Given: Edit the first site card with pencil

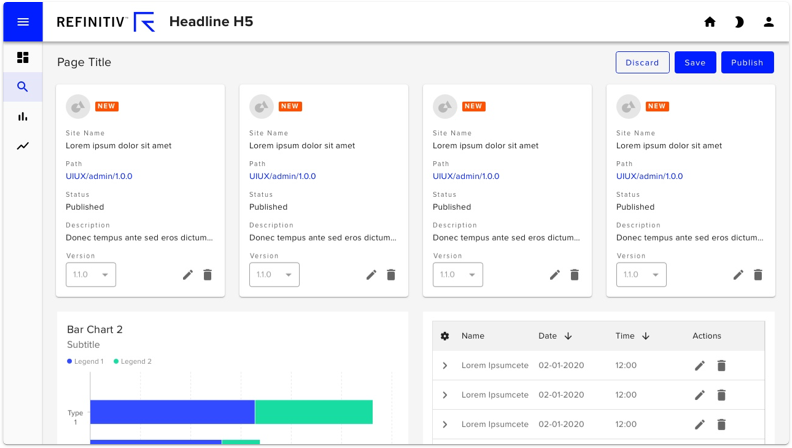Looking at the screenshot, I should point(188,275).
